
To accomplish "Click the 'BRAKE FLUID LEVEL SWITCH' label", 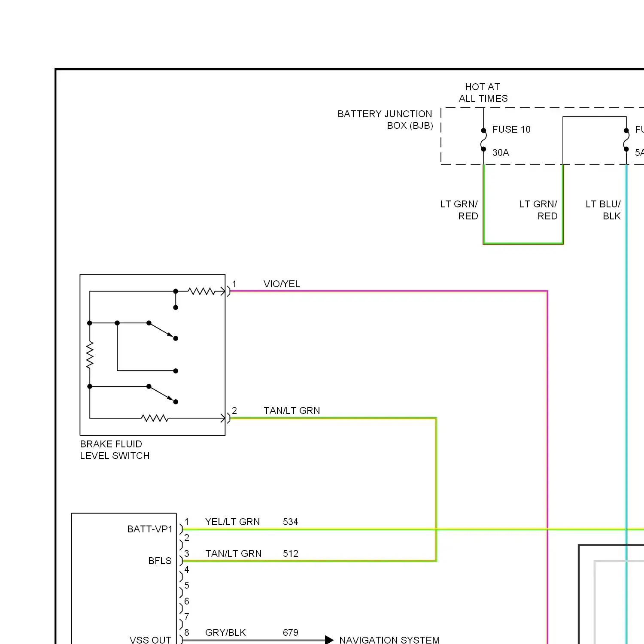I will pyautogui.click(x=115, y=450).
